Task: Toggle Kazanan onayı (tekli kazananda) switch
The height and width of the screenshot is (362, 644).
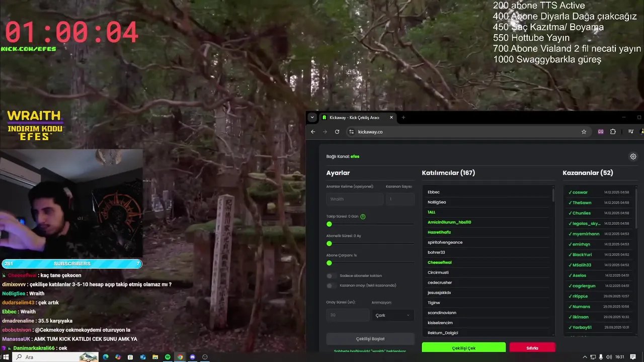Action: 331,286
